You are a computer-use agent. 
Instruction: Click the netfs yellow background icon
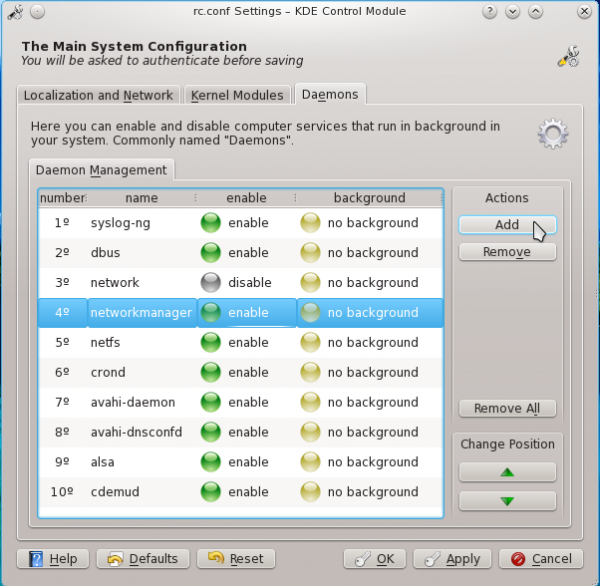[310, 342]
